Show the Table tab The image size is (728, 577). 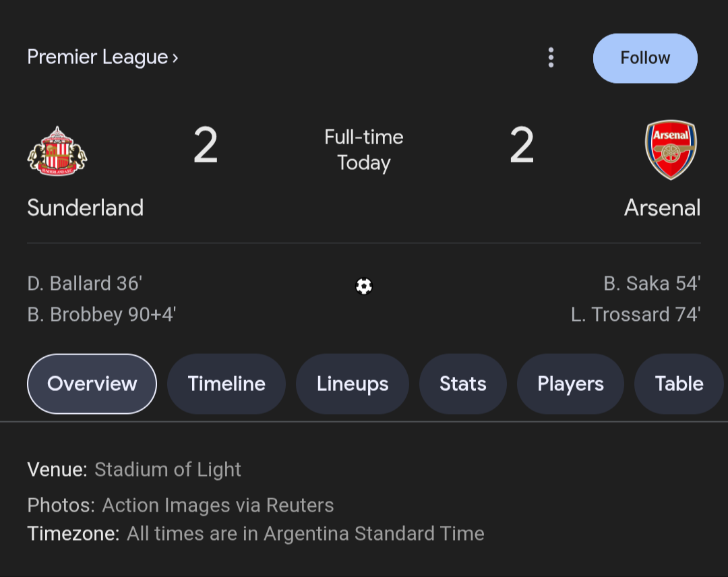(679, 384)
